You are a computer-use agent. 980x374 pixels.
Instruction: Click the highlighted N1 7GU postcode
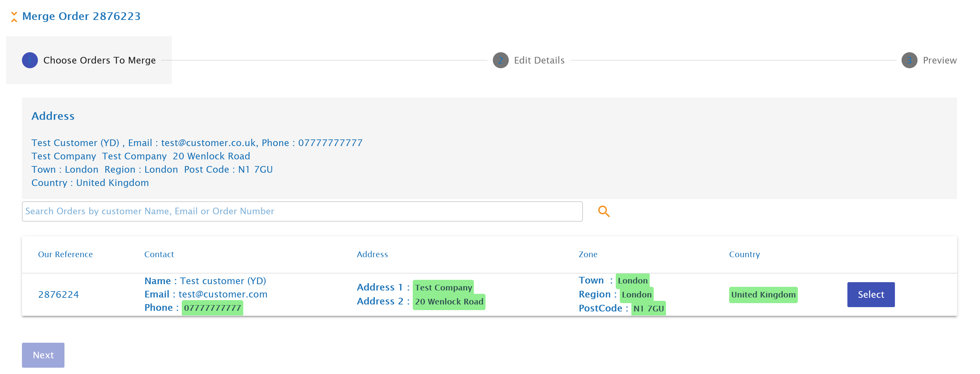click(x=648, y=308)
